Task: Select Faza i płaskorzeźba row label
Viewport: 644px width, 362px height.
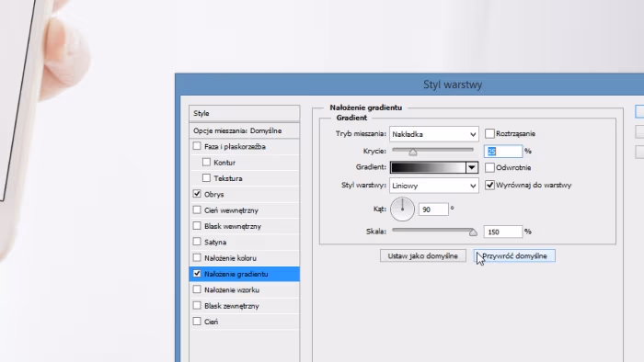Action: tap(235, 146)
